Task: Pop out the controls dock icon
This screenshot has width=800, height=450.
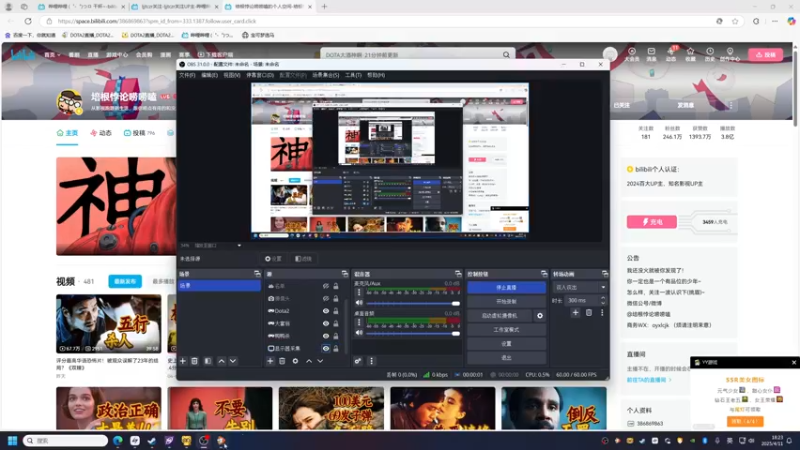Action: click(x=544, y=274)
